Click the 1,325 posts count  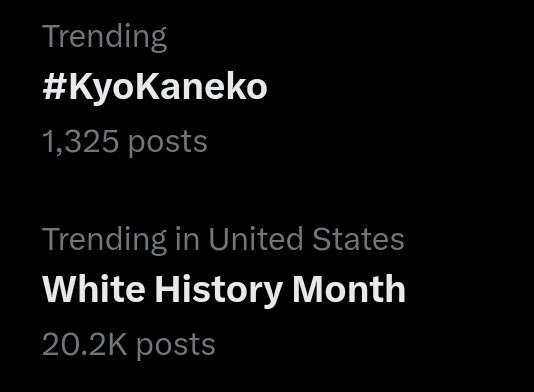click(125, 142)
